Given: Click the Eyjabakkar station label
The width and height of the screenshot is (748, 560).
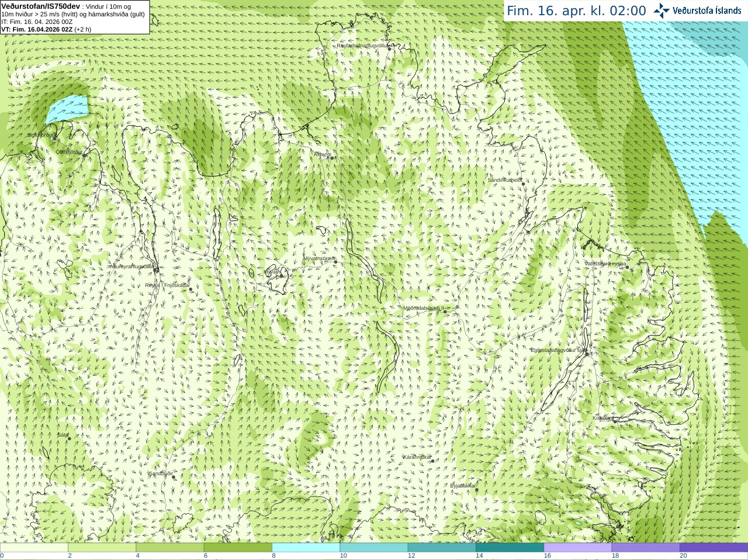Looking at the screenshot, I should [x=463, y=486].
